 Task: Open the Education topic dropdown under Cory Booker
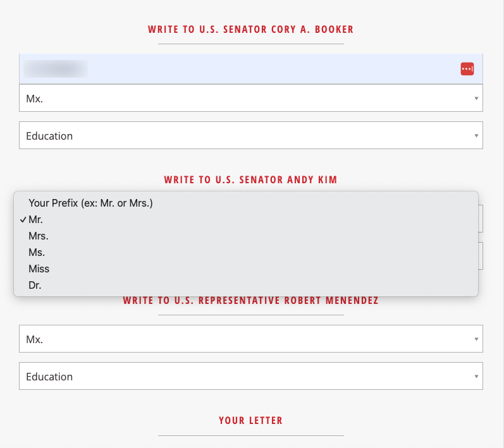click(250, 135)
